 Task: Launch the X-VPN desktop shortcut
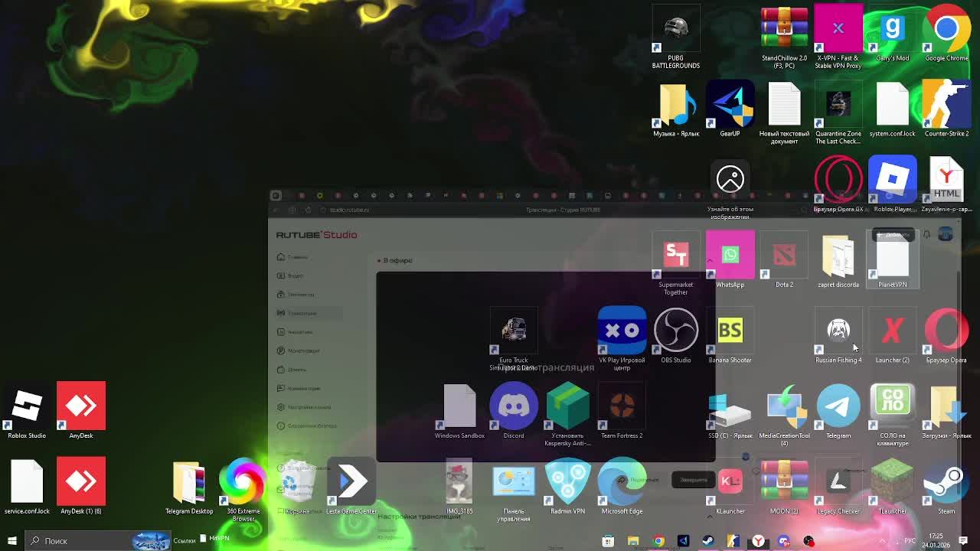pyautogui.click(x=838, y=29)
